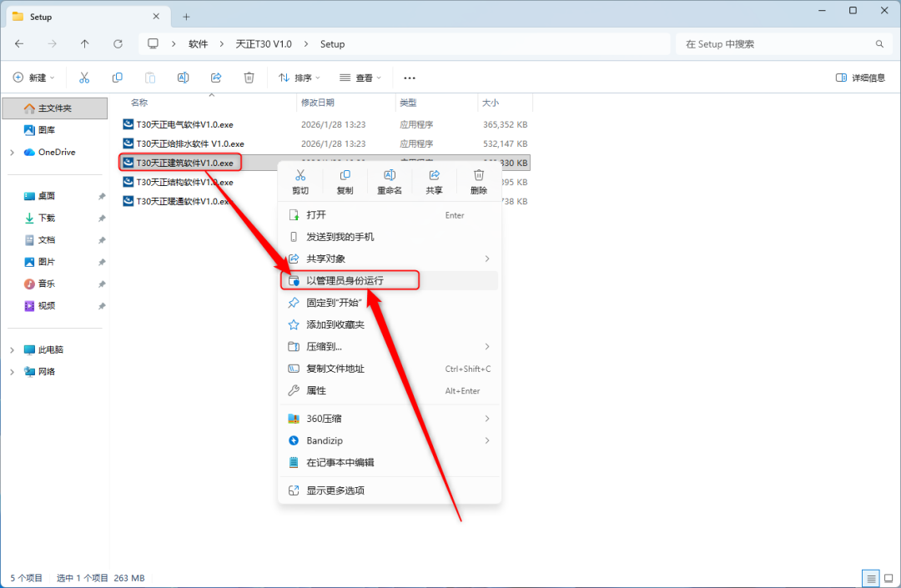The height and width of the screenshot is (588, 901).
Task: Switch to large thumbnails view icon in status bar
Action: pos(888,578)
